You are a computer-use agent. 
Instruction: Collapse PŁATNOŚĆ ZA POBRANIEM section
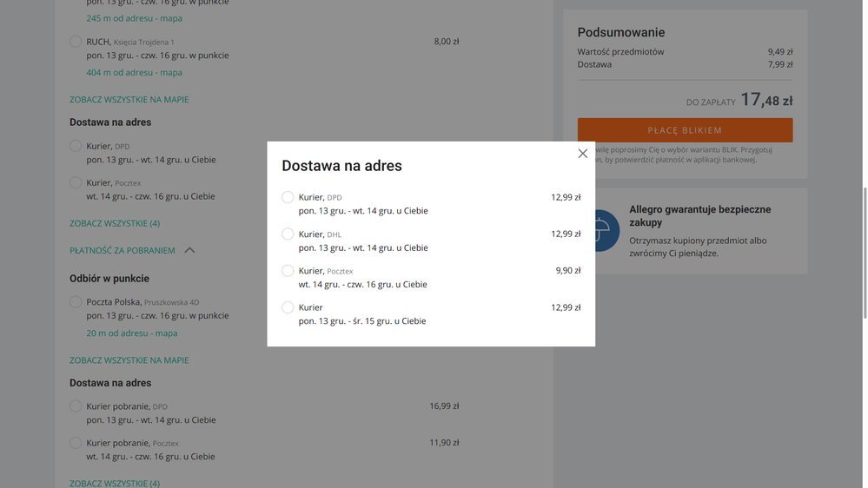(x=123, y=251)
